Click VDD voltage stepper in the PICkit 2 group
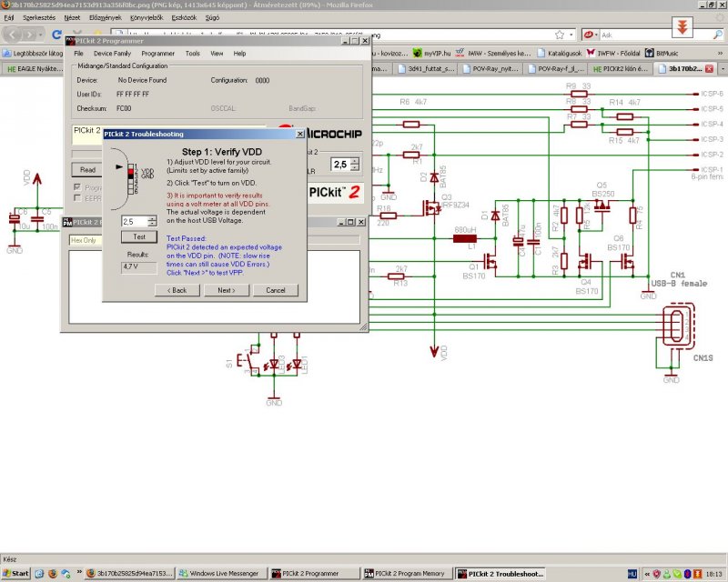 coord(355,165)
